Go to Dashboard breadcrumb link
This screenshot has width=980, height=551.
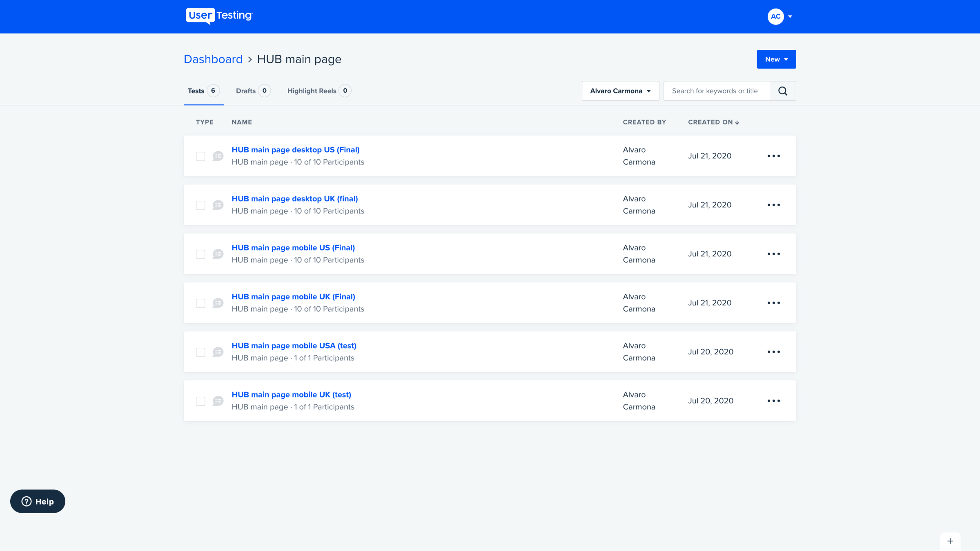click(213, 59)
